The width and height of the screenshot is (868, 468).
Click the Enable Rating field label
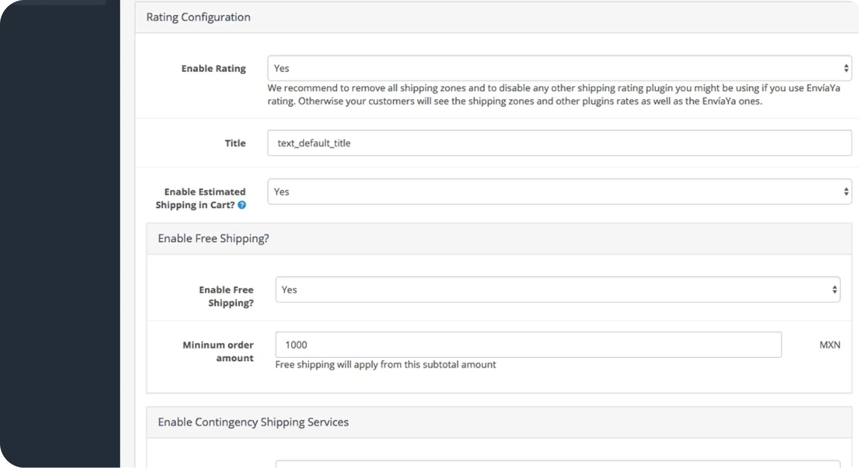pyautogui.click(x=213, y=69)
